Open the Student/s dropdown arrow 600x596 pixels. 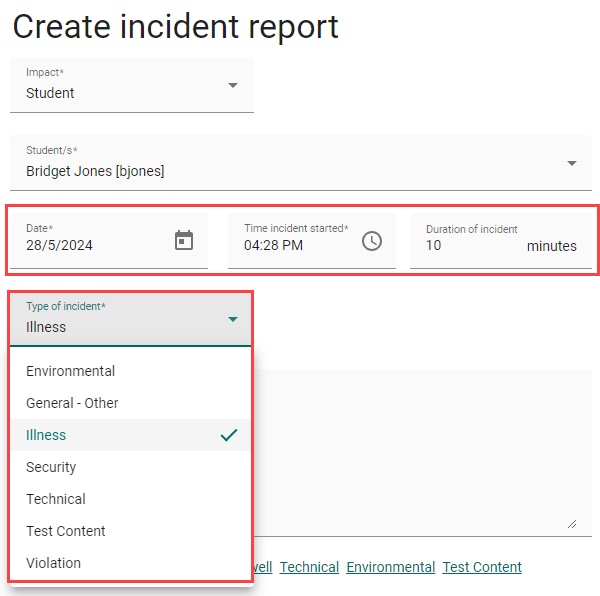click(572, 163)
